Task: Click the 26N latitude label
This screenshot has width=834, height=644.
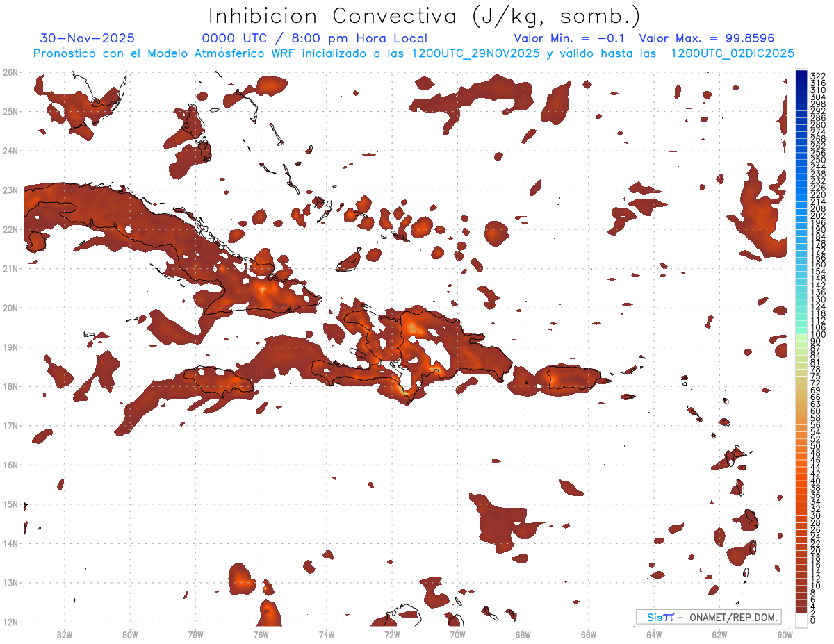Action: 10,72
